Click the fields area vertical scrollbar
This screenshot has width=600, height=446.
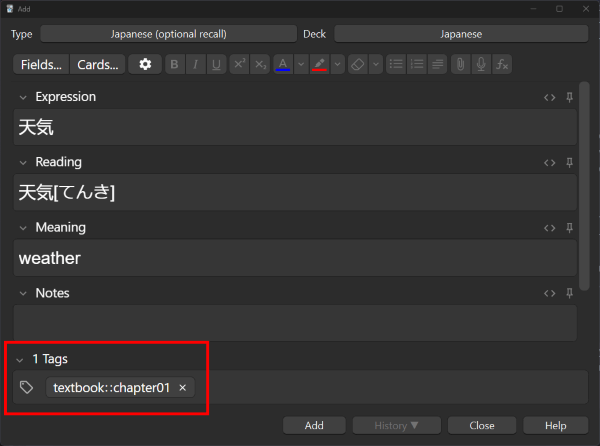[x=584, y=186]
